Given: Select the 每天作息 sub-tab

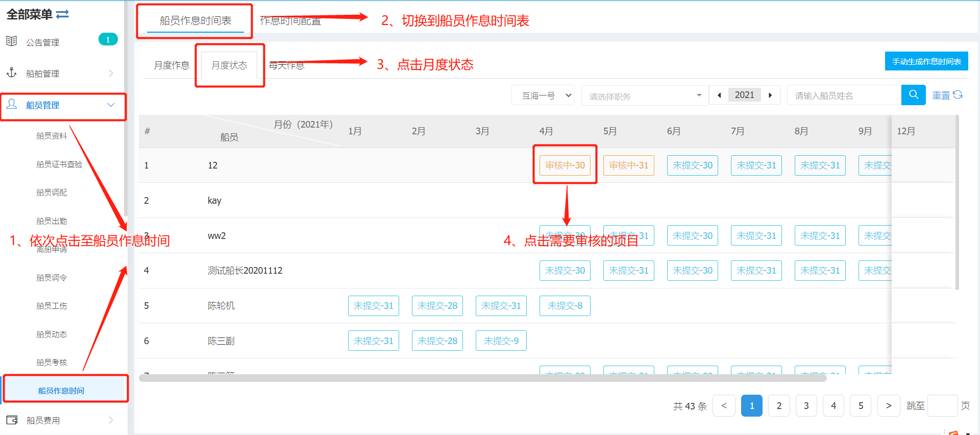Looking at the screenshot, I should (x=287, y=65).
